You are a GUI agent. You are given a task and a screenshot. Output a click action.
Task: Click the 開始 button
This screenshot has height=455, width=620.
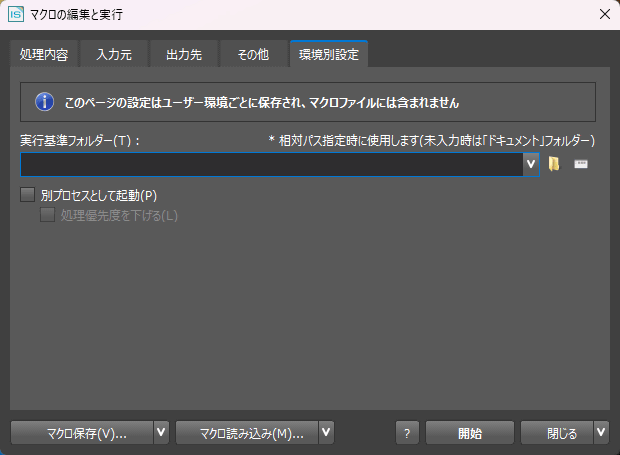click(470, 432)
